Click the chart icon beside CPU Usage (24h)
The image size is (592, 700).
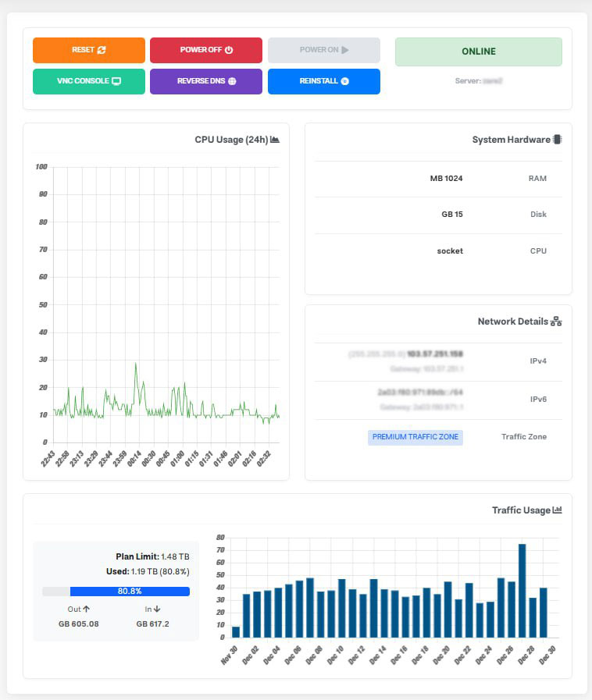pyautogui.click(x=275, y=140)
